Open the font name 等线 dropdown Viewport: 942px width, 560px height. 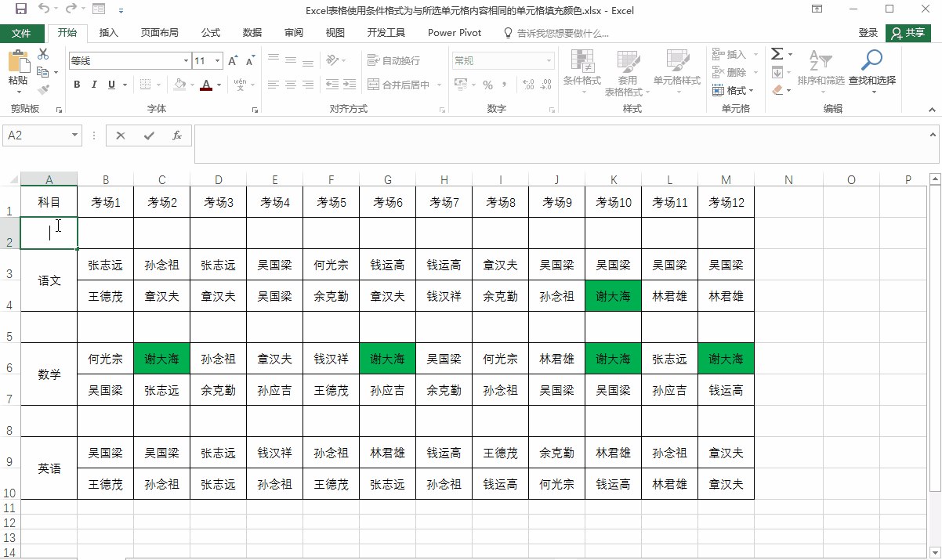(x=186, y=60)
